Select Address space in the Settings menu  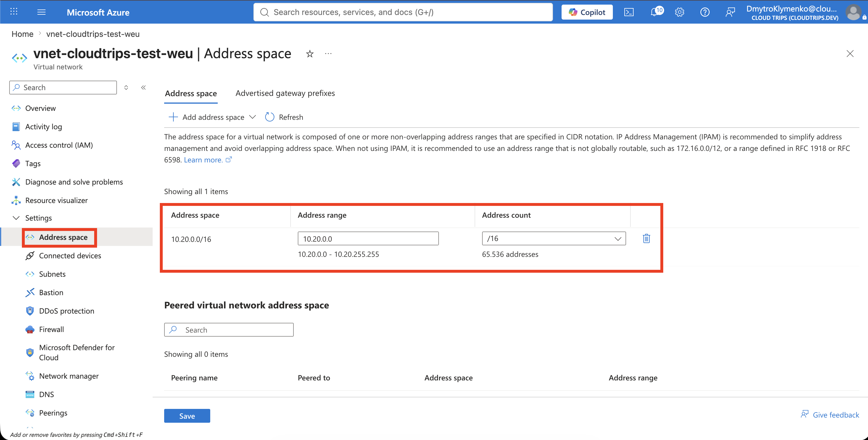pyautogui.click(x=63, y=237)
